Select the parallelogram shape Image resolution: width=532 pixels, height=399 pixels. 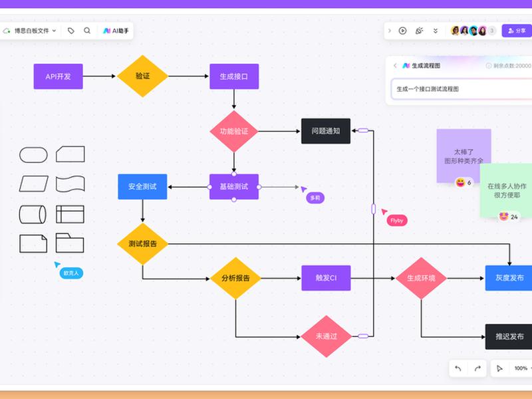(34, 184)
